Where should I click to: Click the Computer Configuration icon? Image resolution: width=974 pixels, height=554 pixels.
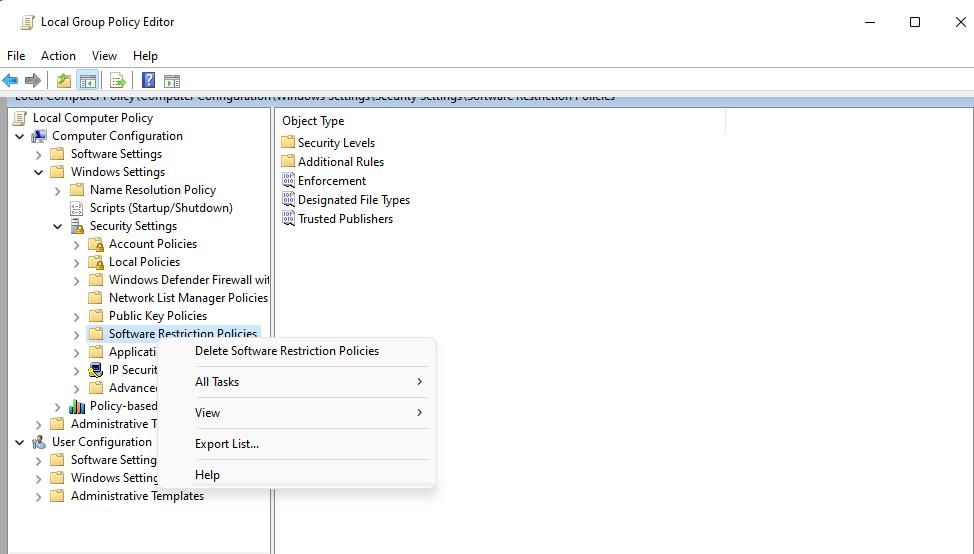pyautogui.click(x=39, y=136)
